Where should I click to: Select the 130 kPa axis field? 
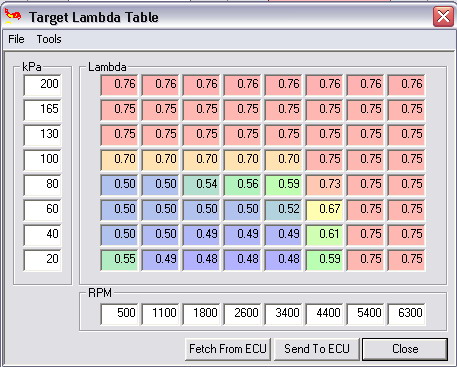(43, 135)
